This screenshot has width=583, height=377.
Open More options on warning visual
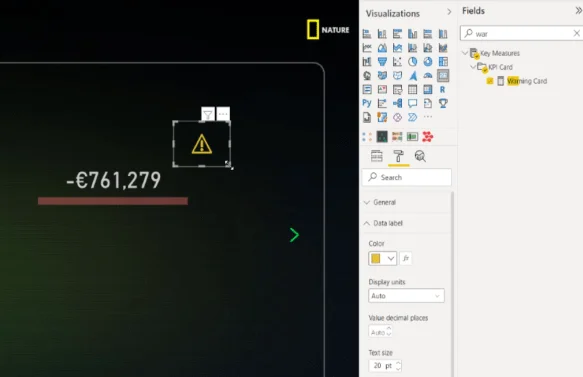pos(223,114)
